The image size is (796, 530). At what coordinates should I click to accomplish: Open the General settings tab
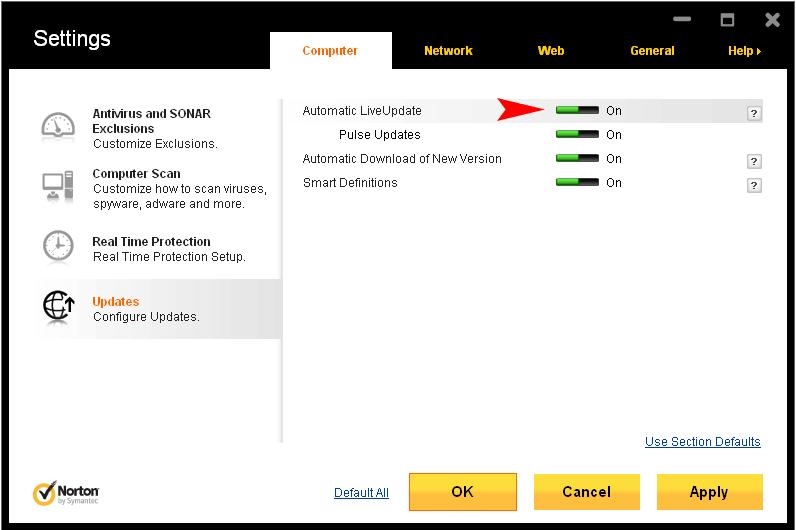pos(652,51)
